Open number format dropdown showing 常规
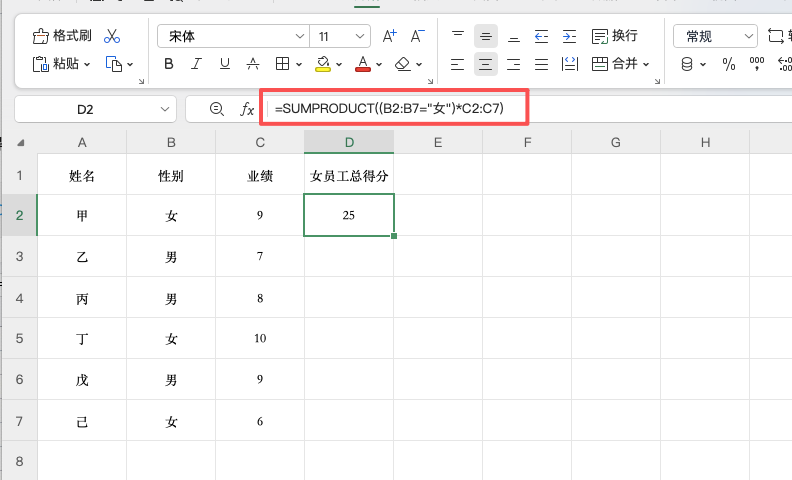This screenshot has width=792, height=480. (x=715, y=36)
